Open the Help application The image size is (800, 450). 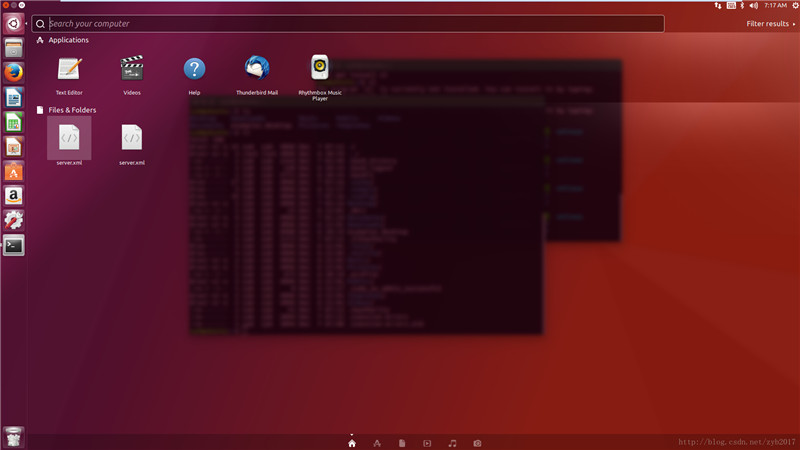tap(194, 69)
